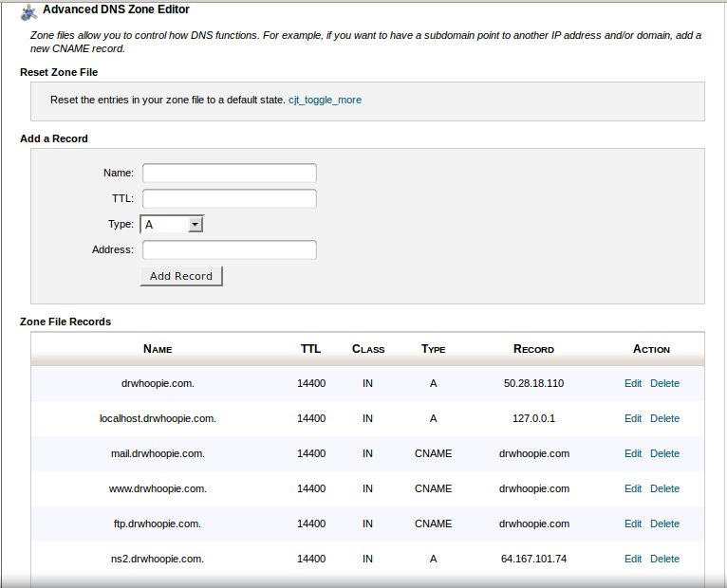Delete the ftp.drwhoopie.com. record
This screenshot has height=588, width=727.
pyautogui.click(x=664, y=524)
